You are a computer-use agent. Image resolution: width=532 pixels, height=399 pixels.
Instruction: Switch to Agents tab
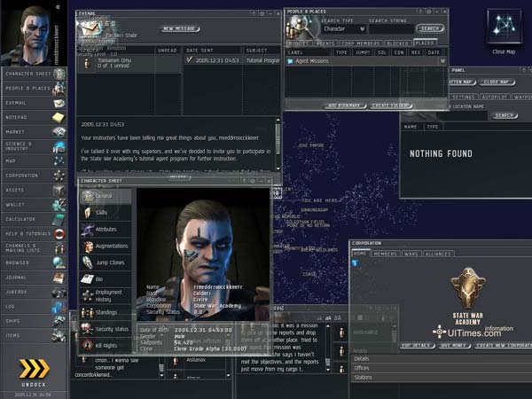point(325,43)
